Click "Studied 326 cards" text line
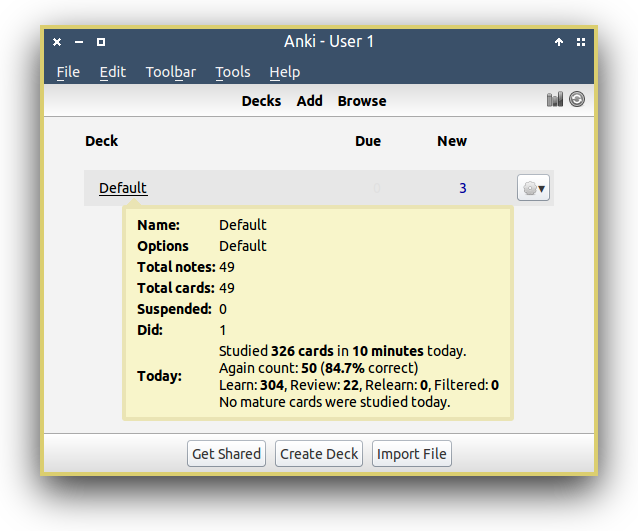Image resolution: width=638 pixels, height=531 pixels. click(343, 351)
